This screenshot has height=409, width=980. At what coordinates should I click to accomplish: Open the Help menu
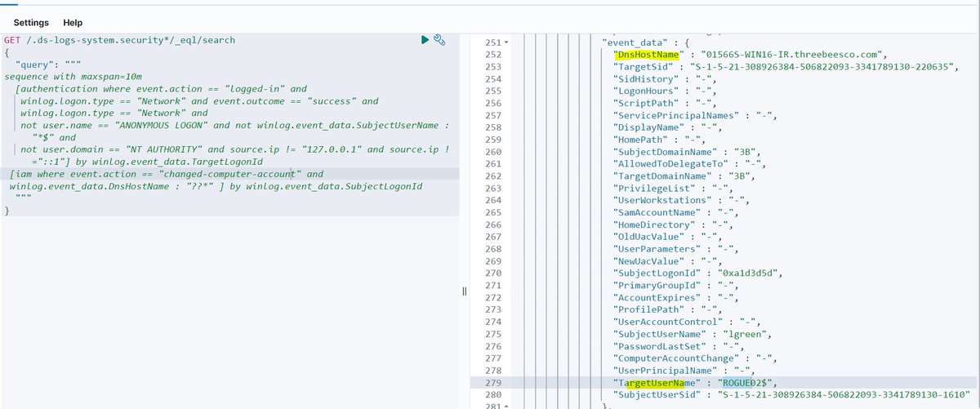click(73, 22)
